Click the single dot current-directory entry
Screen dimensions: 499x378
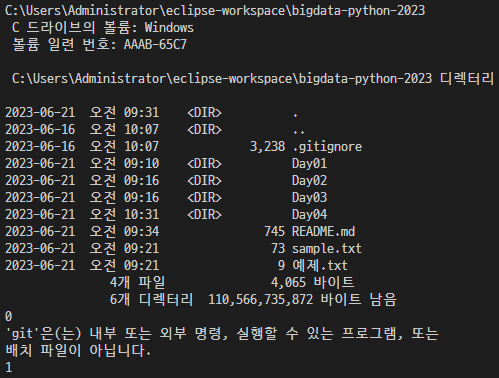click(295, 116)
